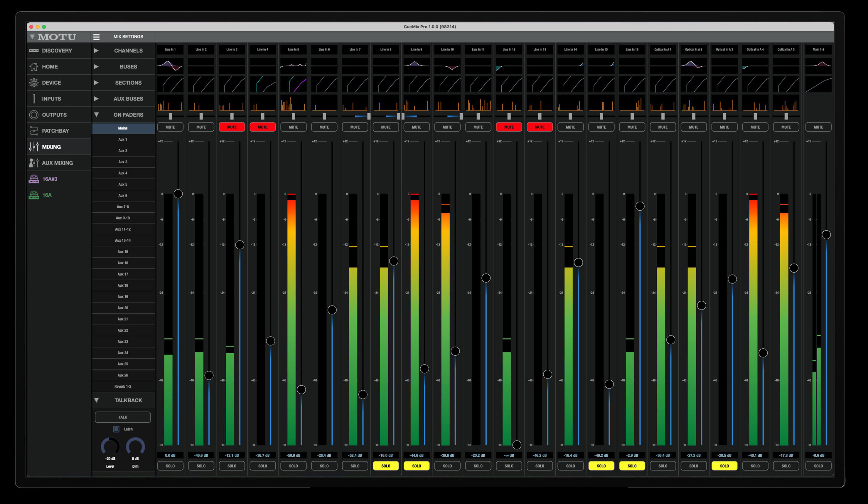
Task: Select the Patchbay routing icon
Action: click(x=34, y=131)
